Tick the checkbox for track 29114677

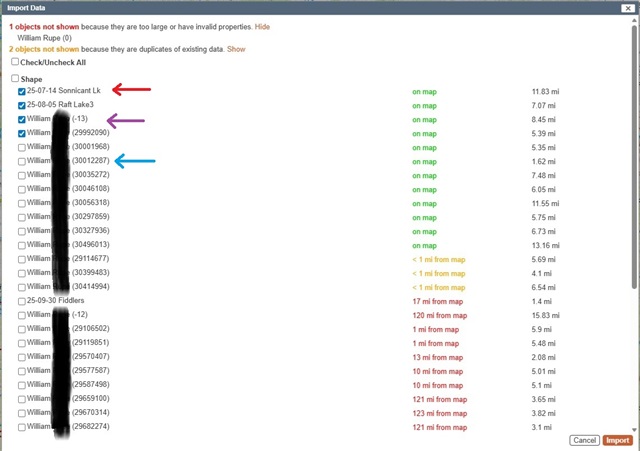(22, 259)
